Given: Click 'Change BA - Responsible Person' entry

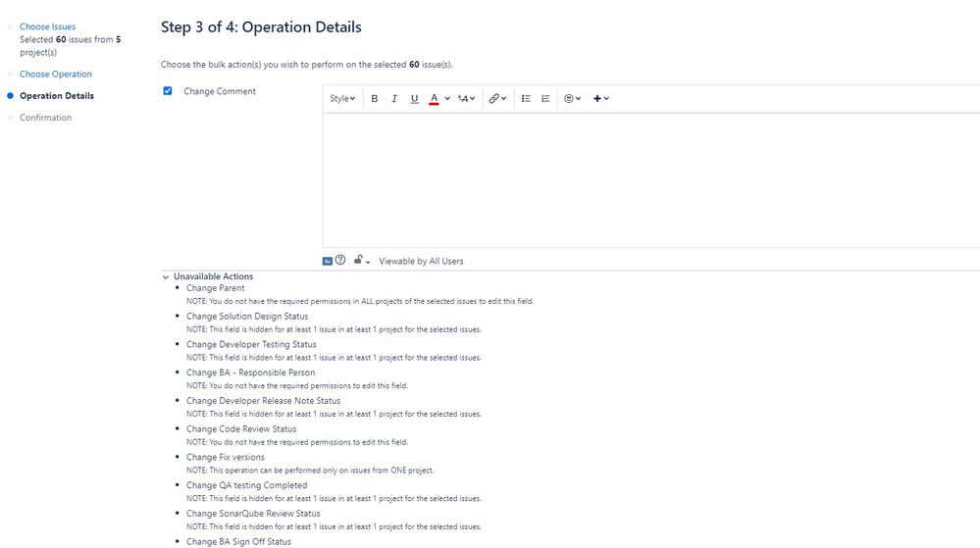Looking at the screenshot, I should pos(250,373).
